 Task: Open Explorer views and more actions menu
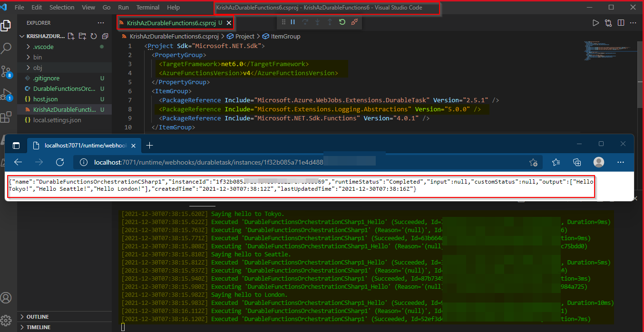click(101, 23)
